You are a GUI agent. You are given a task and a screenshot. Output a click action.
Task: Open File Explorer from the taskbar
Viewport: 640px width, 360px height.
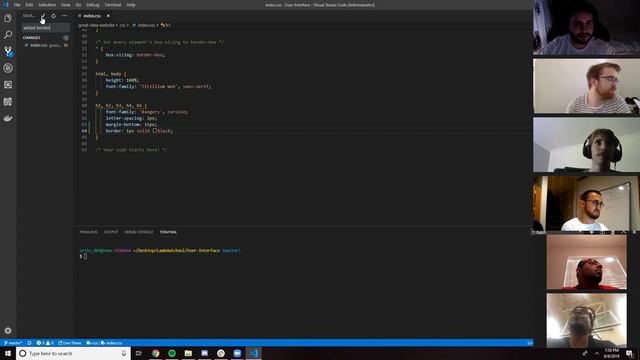[x=188, y=353]
